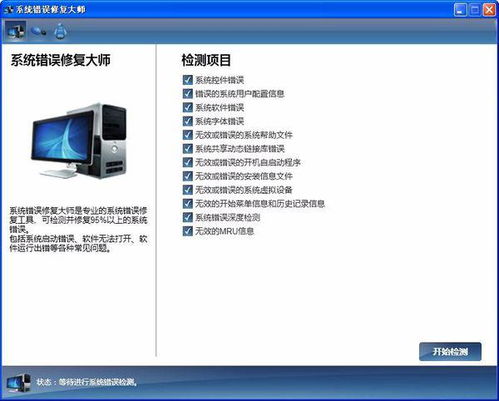This screenshot has height=401, width=499.
Task: Open the network tools toolbar icon
Action: tap(39, 32)
